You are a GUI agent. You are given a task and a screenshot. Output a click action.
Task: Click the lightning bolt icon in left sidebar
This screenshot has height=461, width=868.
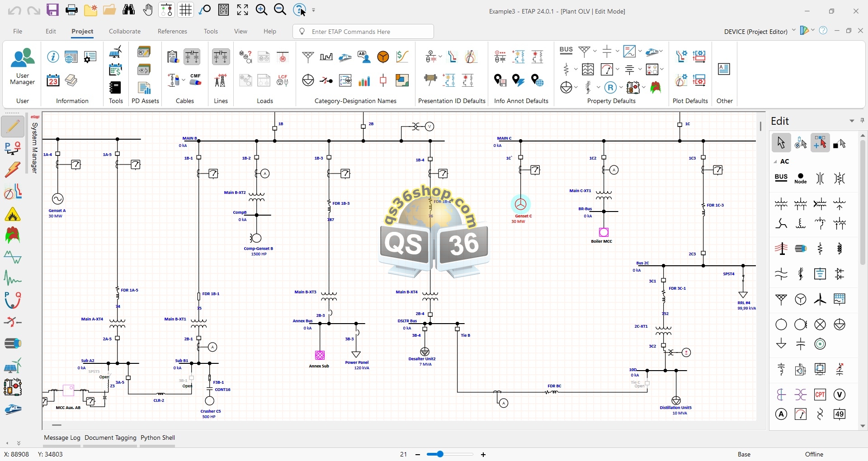13,170
